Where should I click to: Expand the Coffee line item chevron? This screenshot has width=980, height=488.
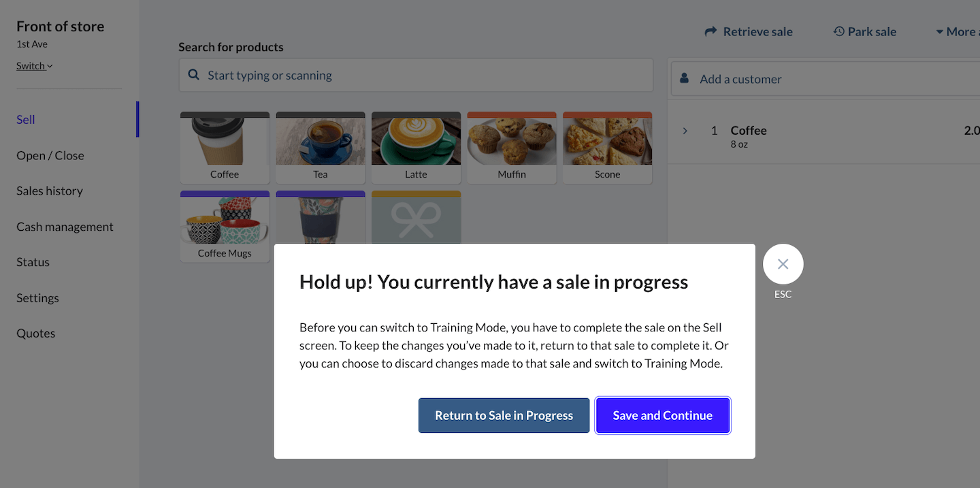pos(685,131)
